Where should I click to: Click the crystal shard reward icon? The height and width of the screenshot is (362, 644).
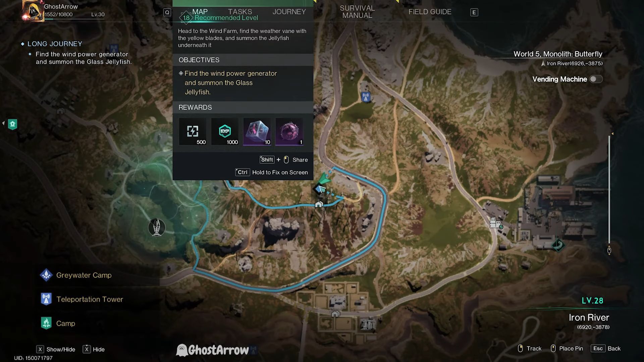(257, 131)
